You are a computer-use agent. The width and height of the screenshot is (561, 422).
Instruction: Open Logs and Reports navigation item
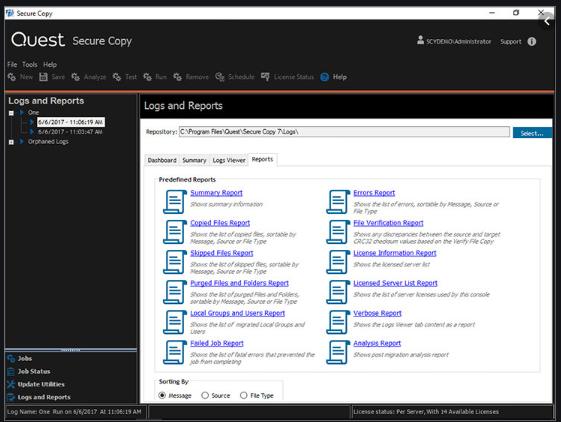click(x=44, y=397)
